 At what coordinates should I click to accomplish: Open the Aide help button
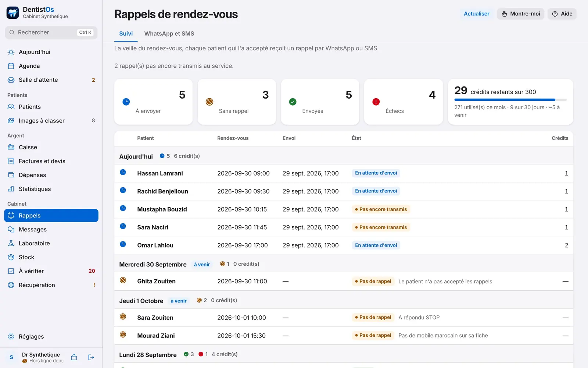pyautogui.click(x=562, y=14)
